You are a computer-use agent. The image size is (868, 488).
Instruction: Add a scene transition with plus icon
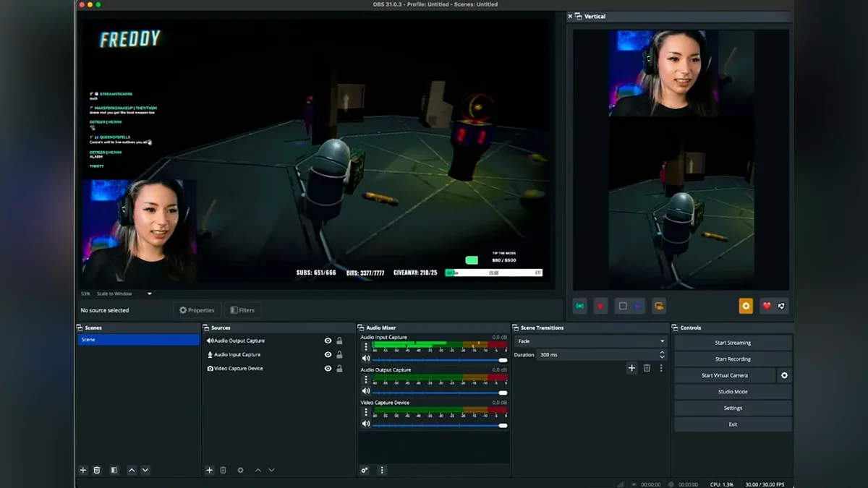(631, 368)
